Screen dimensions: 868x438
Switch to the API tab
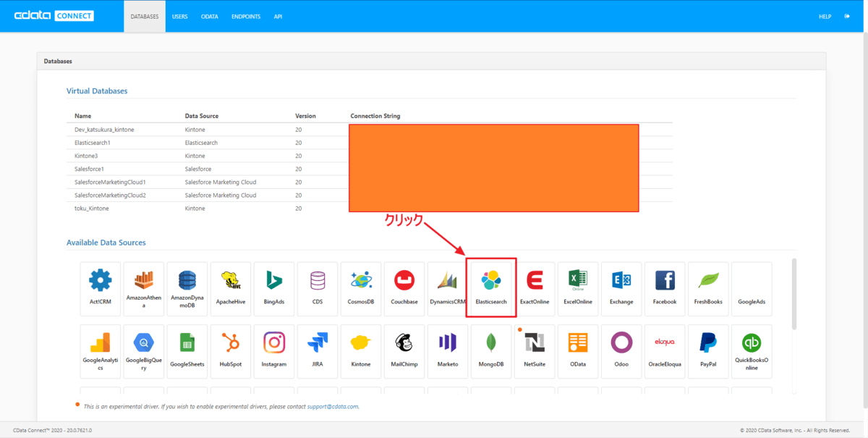click(x=278, y=16)
